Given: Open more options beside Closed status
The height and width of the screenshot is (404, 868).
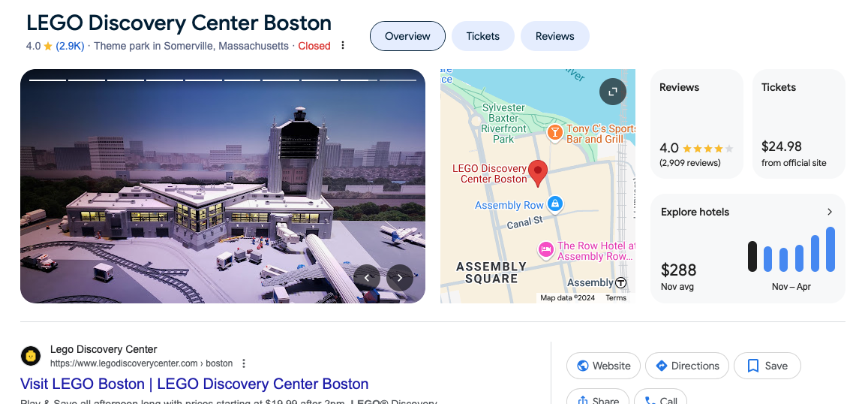Looking at the screenshot, I should tap(343, 46).
